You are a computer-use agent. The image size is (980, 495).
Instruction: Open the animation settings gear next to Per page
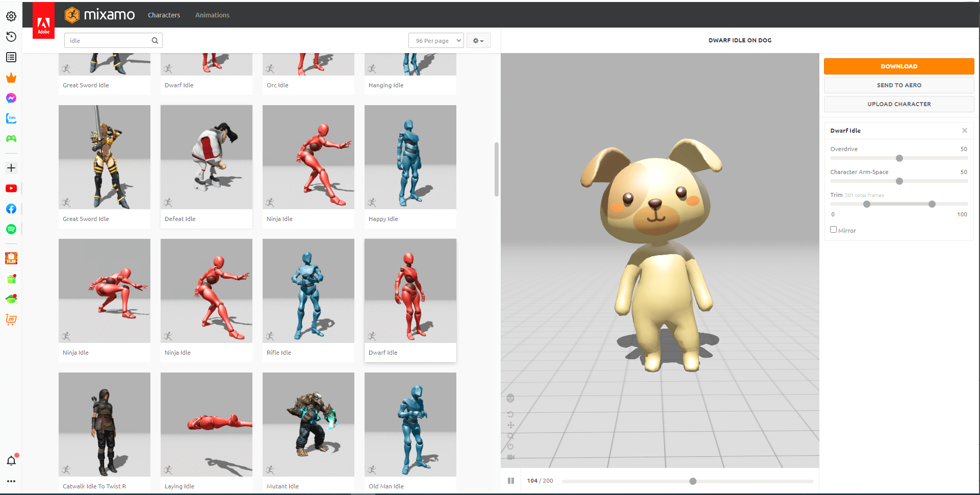477,40
